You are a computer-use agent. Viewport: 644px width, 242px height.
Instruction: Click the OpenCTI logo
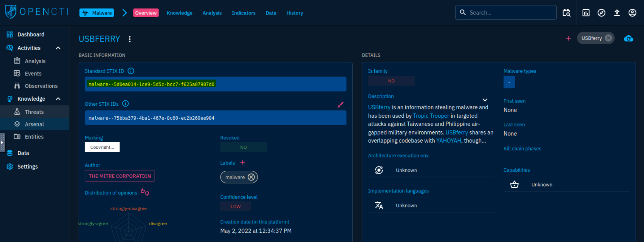(37, 12)
